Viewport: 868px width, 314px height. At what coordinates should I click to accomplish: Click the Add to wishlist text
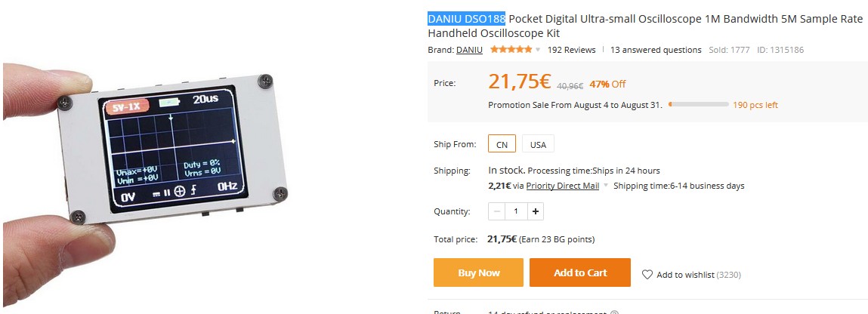[685, 275]
